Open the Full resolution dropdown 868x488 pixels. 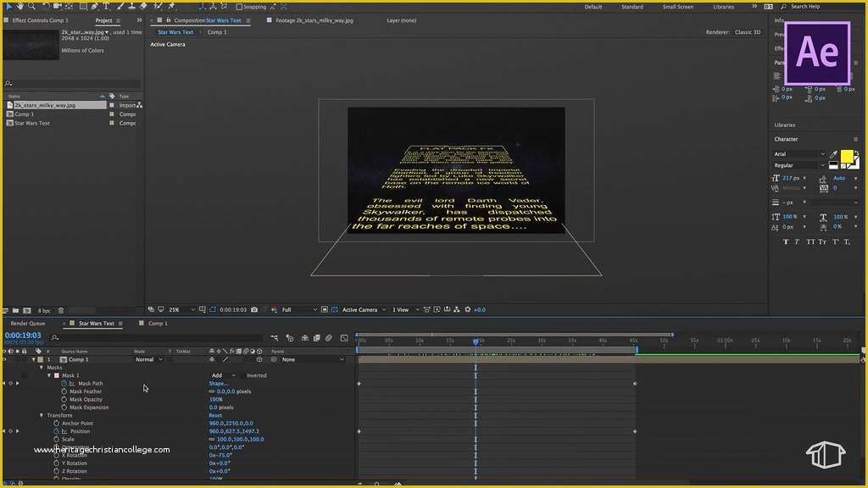(299, 310)
